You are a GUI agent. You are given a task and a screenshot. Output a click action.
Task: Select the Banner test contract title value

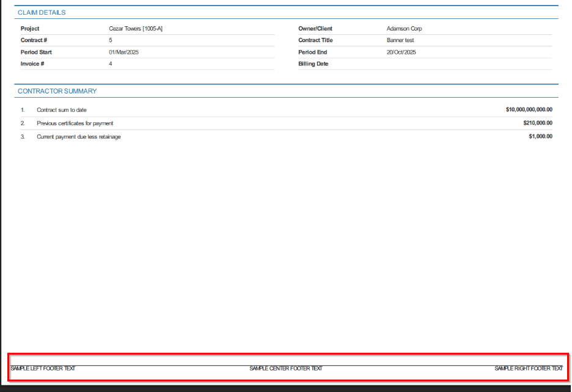coord(400,40)
